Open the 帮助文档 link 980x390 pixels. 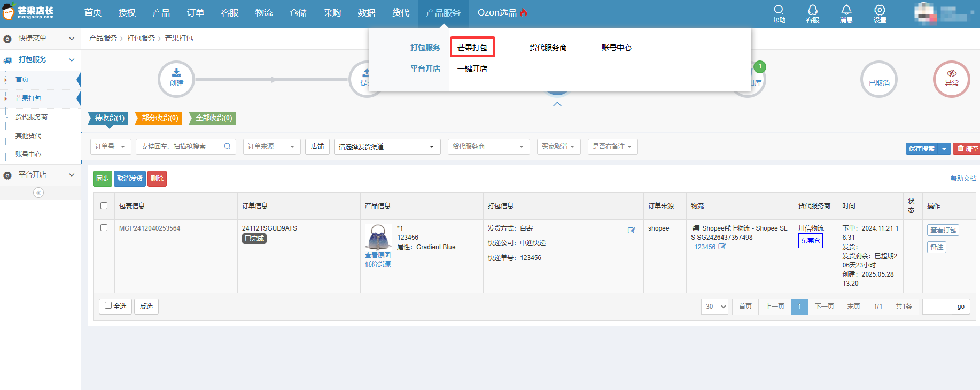(x=963, y=179)
